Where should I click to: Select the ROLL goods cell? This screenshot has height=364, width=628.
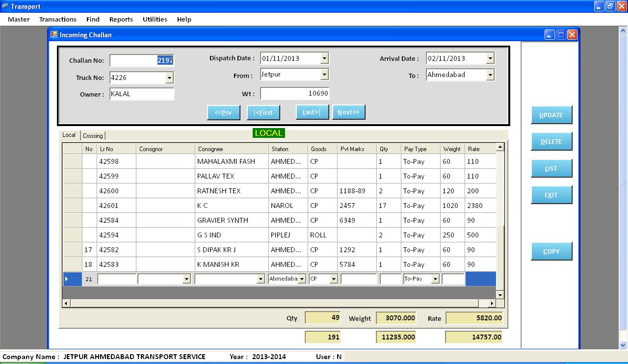(x=322, y=235)
